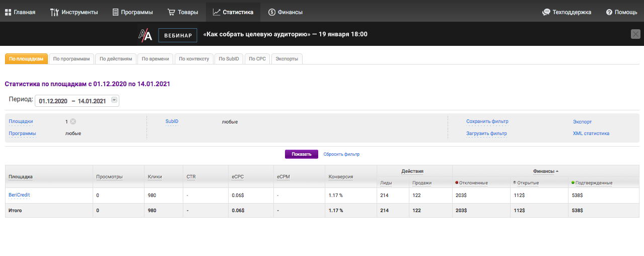Open the Программы filter
Image resolution: width=644 pixels, height=256 pixels.
22,134
